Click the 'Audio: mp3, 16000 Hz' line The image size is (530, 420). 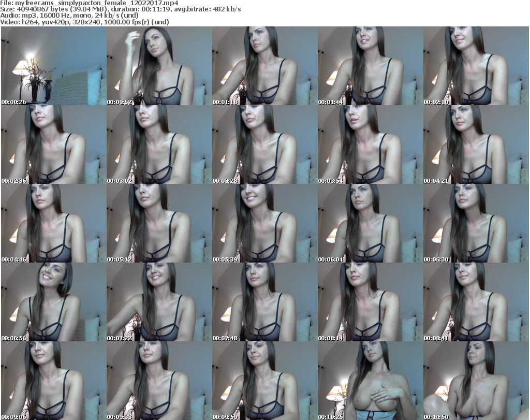[x=69, y=16]
